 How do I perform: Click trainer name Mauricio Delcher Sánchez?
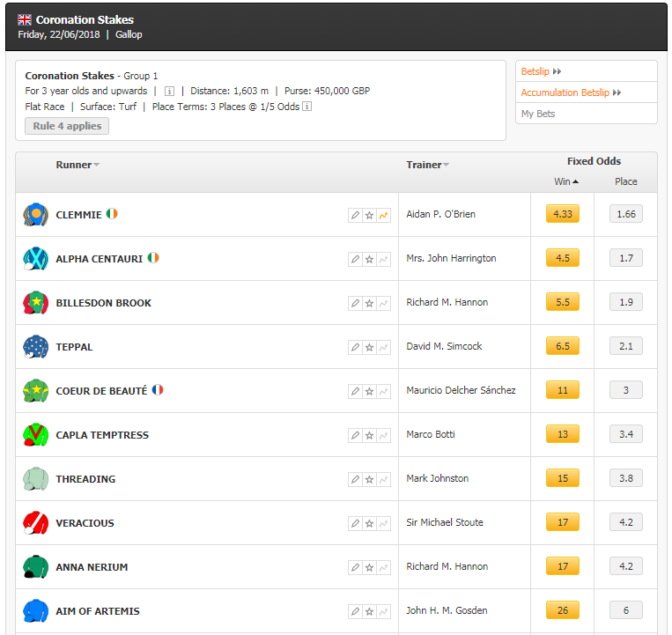point(461,390)
